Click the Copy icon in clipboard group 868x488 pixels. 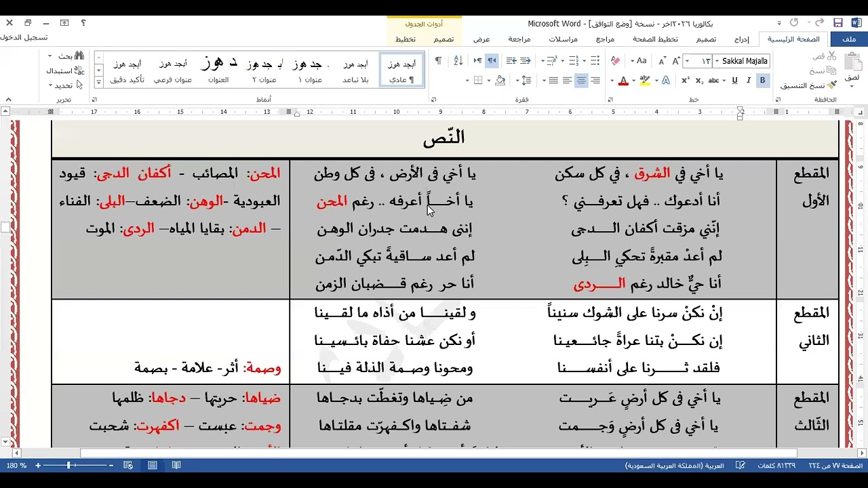pos(831,70)
